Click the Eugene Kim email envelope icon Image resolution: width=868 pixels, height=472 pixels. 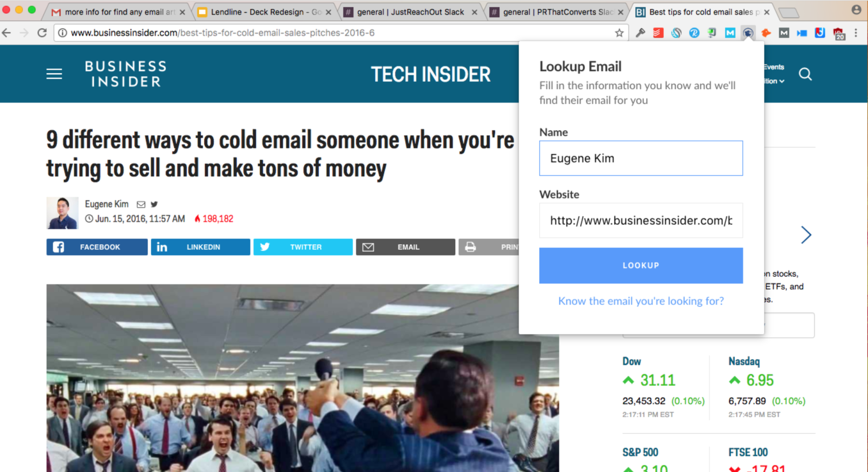[141, 204]
